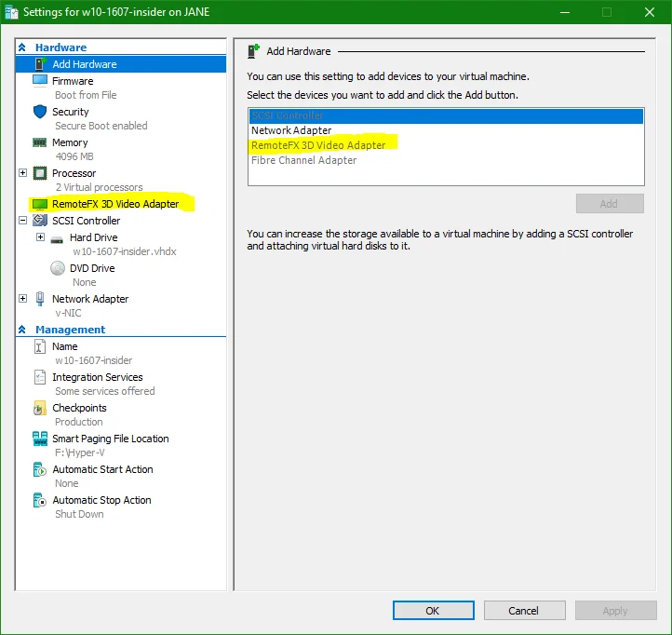Click the SCSI Controller icon

click(x=40, y=221)
